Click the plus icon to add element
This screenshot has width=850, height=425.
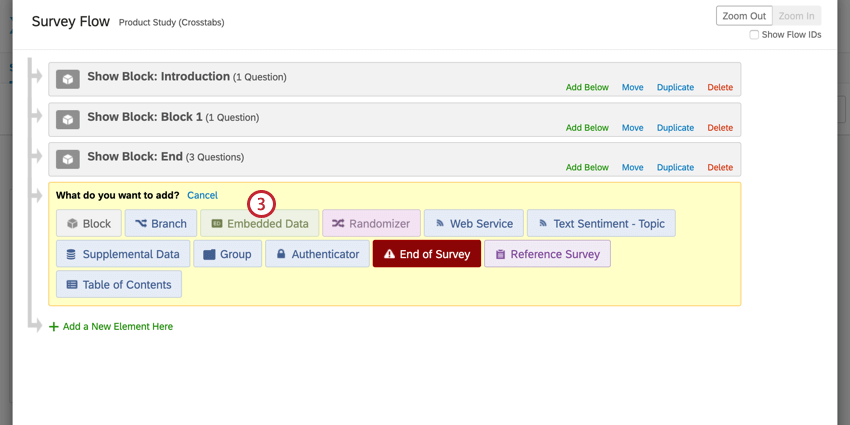[x=54, y=326]
